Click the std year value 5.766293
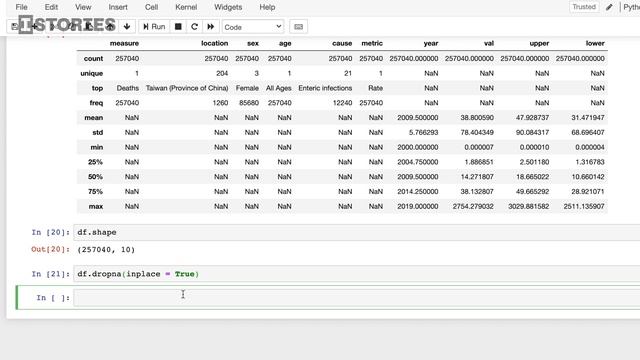 click(424, 132)
